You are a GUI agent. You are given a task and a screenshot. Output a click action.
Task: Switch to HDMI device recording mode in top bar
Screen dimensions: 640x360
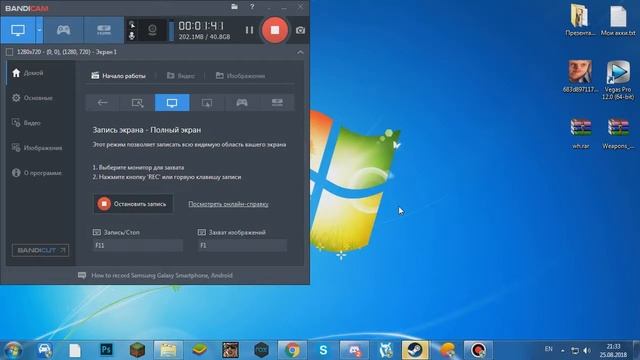click(104, 30)
